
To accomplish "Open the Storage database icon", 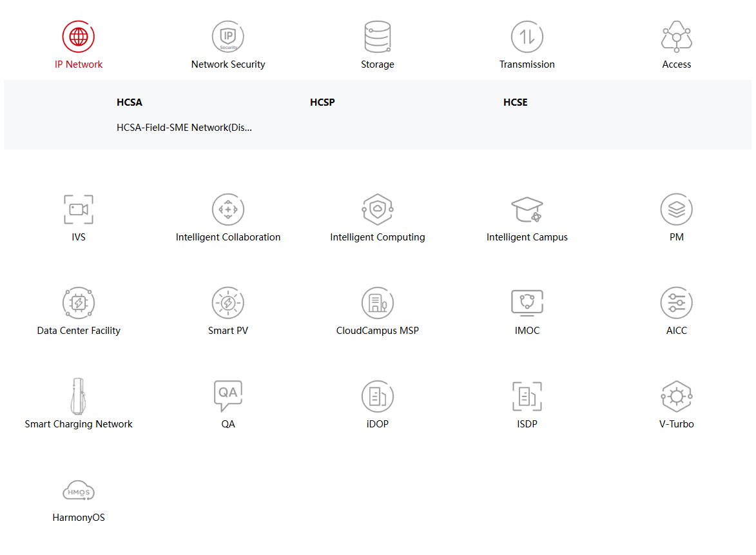I will pos(378,37).
